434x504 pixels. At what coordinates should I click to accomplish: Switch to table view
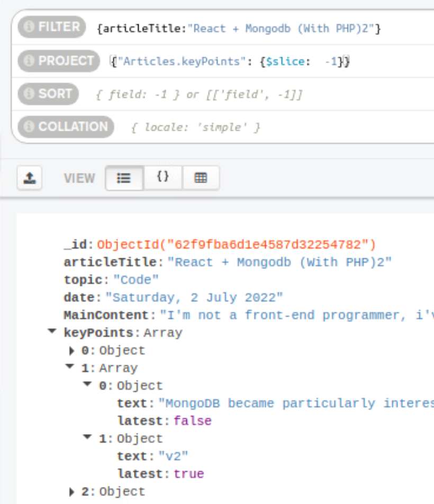(201, 178)
